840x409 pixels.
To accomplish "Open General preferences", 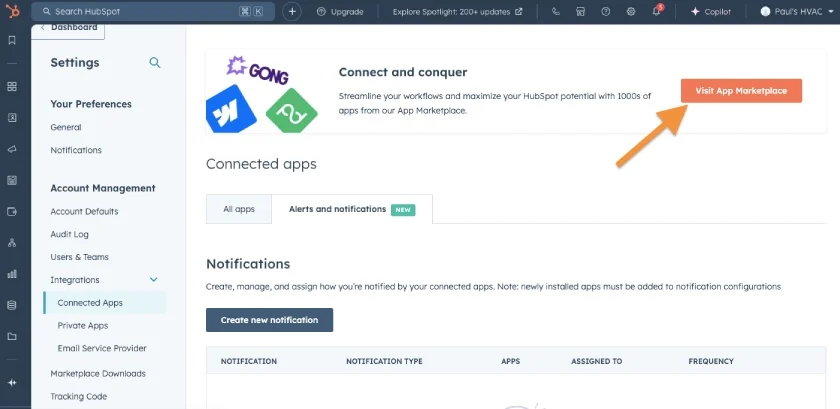I will tap(66, 127).
